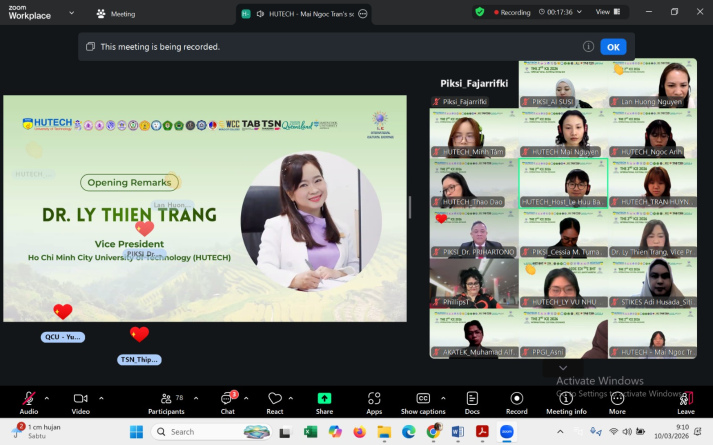
Task: Toggle Show captions in meeting toolbar
Action: [x=422, y=399]
